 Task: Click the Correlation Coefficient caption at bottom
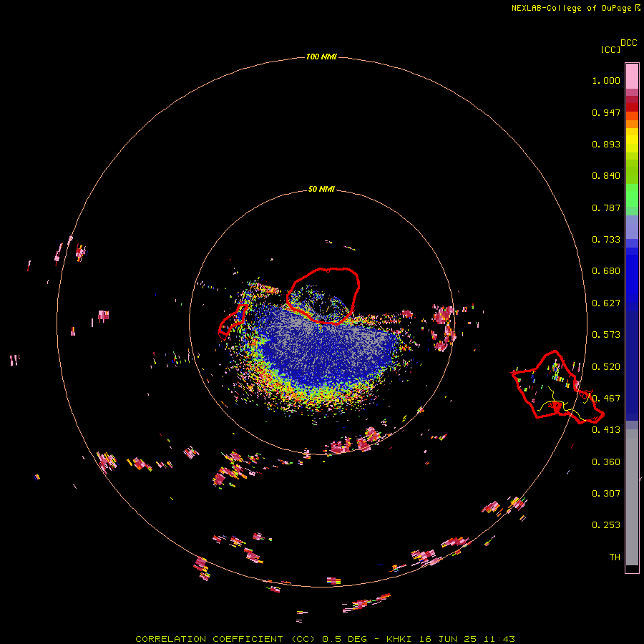pyautogui.click(x=326, y=639)
